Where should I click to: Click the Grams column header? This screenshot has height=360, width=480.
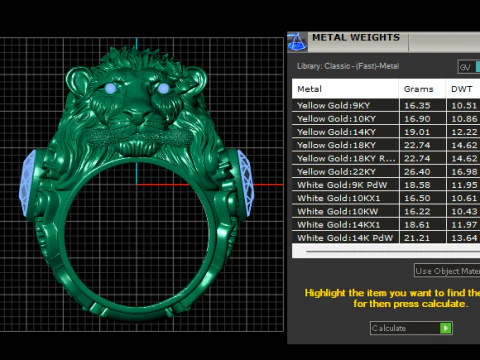[x=422, y=89]
